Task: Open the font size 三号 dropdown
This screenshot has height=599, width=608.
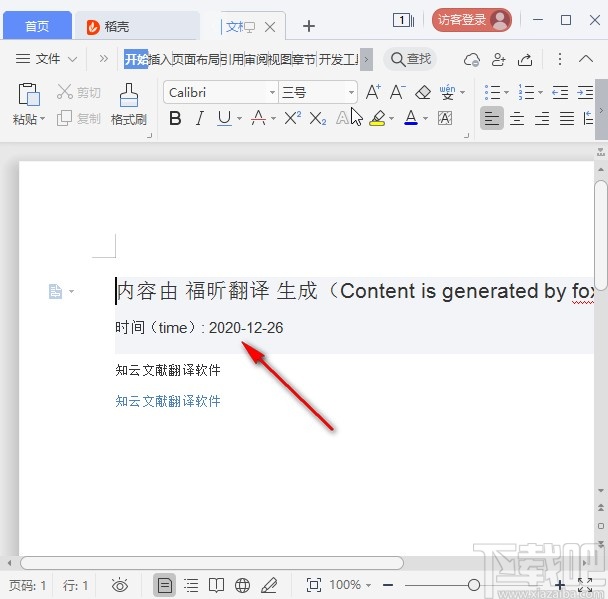Action: tap(351, 92)
